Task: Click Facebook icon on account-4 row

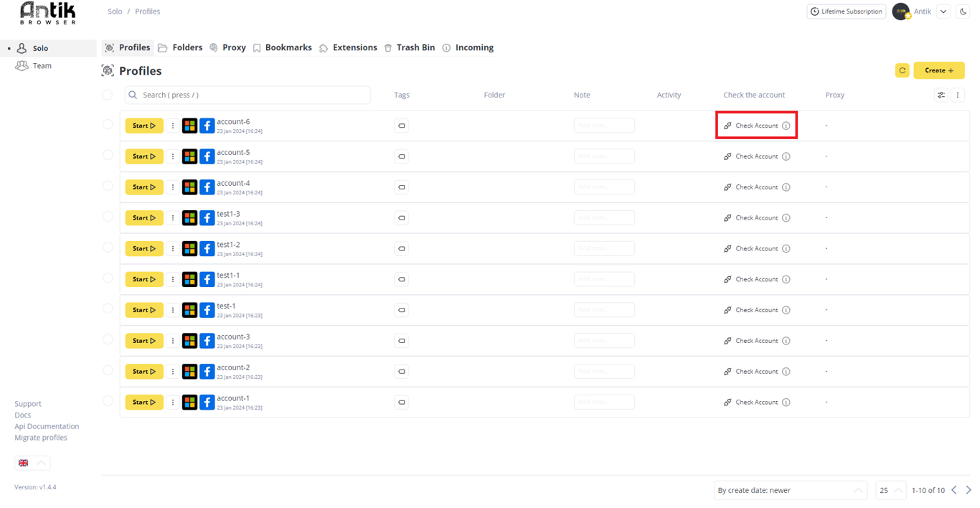Action: point(207,187)
